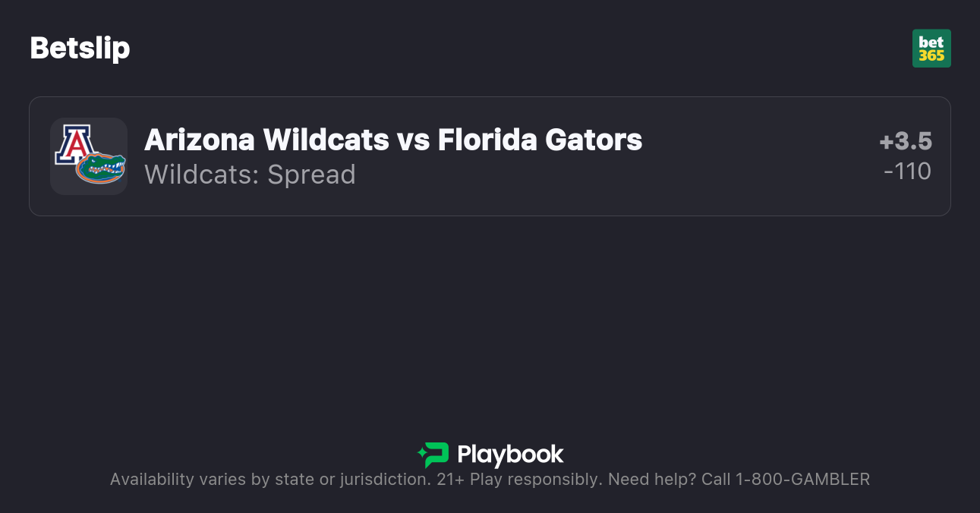Image resolution: width=980 pixels, height=513 pixels.
Task: Select "Florida Gators" in the matchup title
Action: [x=540, y=140]
